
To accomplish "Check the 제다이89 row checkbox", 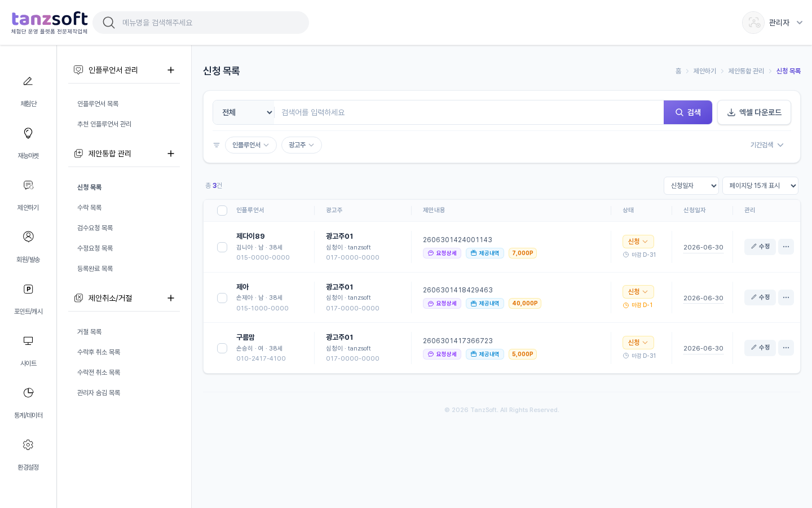I will pos(222,247).
